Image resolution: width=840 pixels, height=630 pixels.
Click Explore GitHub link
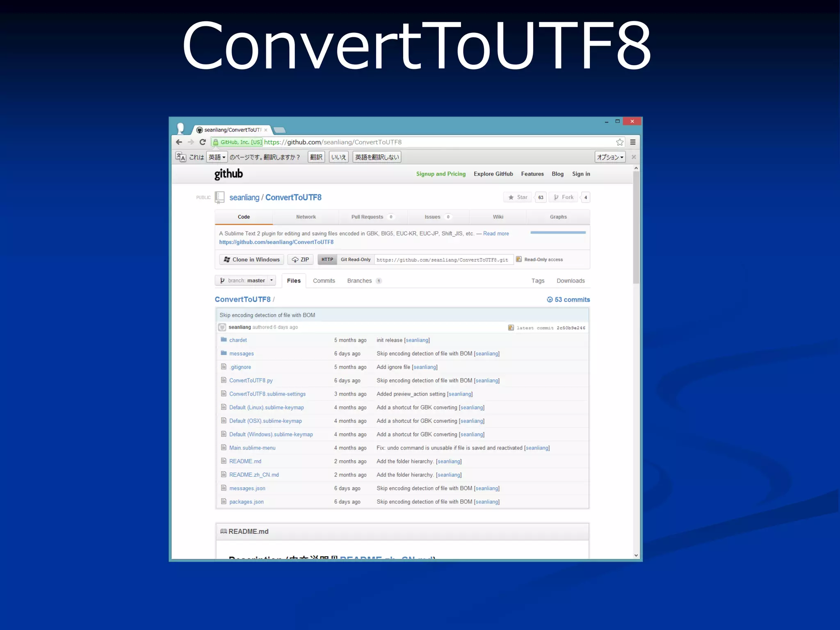[x=493, y=174]
